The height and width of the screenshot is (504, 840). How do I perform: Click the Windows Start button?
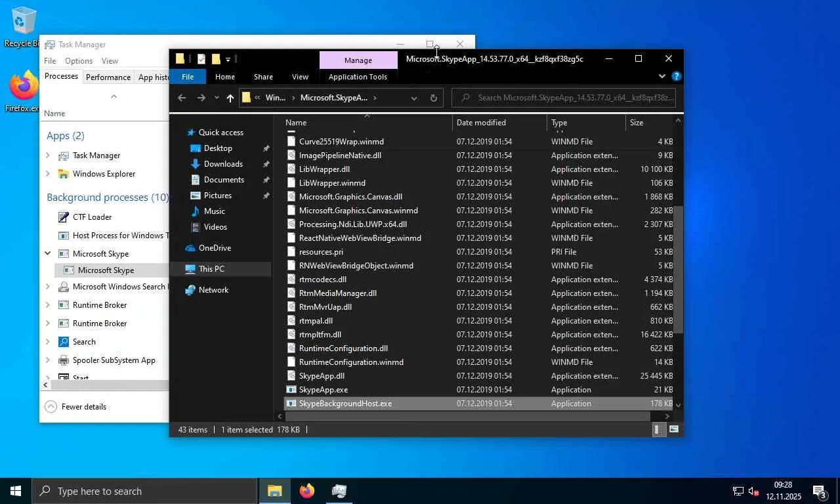coord(16,491)
